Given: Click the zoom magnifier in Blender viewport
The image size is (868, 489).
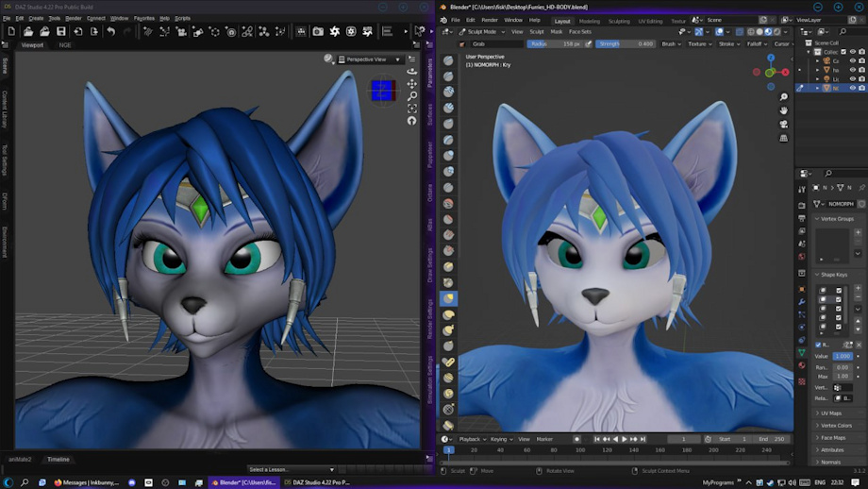Looking at the screenshot, I should (784, 97).
